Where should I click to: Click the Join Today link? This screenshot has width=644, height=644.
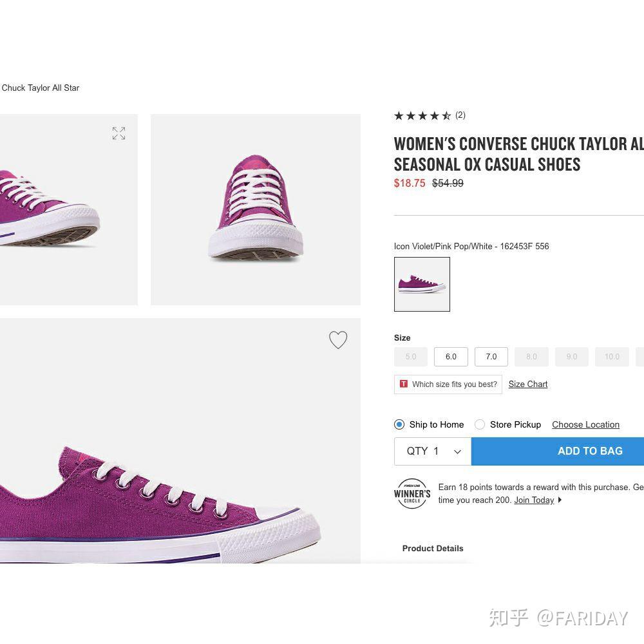(x=534, y=500)
